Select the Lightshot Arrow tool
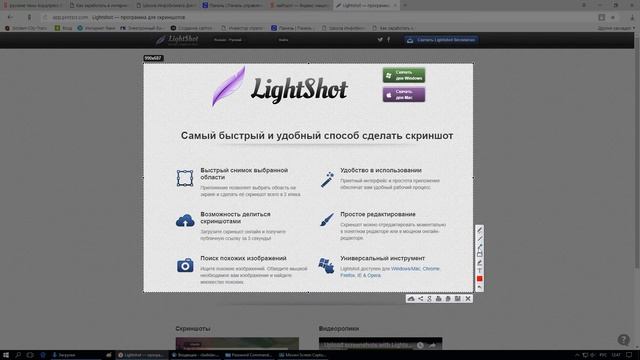Screen dimensions: 640x360 click(x=480, y=247)
